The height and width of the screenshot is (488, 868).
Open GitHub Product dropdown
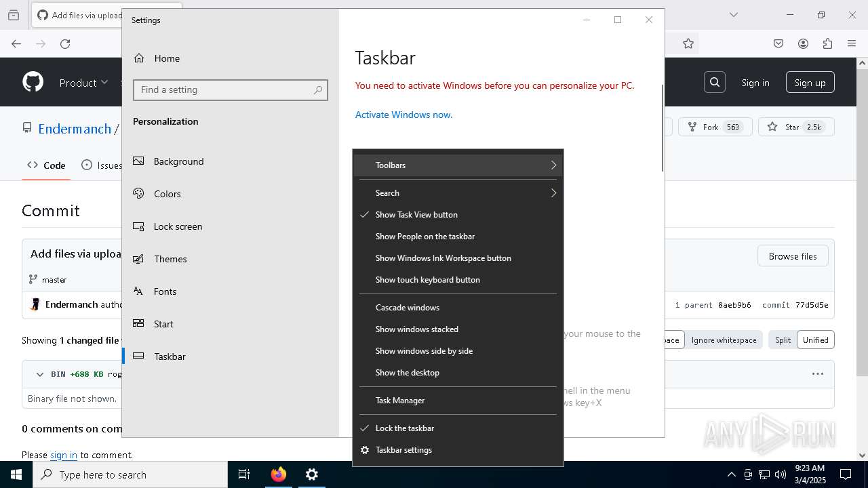(x=83, y=83)
